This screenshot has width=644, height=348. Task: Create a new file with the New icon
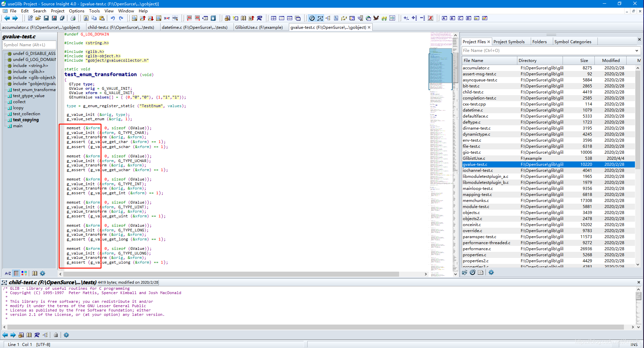(x=30, y=18)
